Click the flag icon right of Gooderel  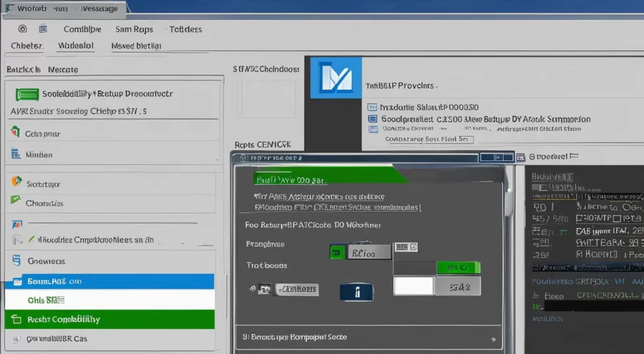(x=574, y=157)
